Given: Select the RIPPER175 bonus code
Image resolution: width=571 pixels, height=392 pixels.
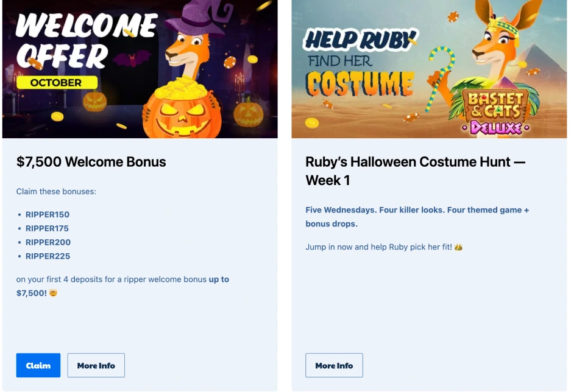Looking at the screenshot, I should pyautogui.click(x=47, y=228).
